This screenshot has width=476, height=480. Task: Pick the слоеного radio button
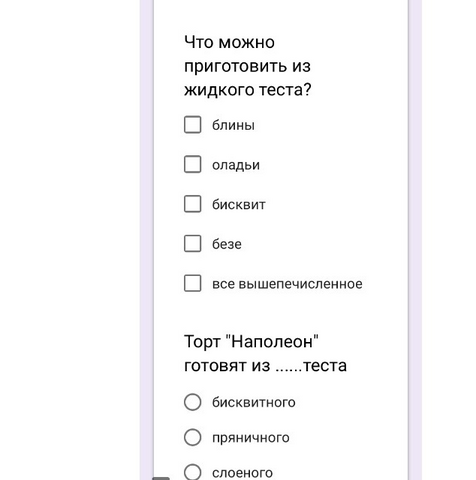click(193, 472)
